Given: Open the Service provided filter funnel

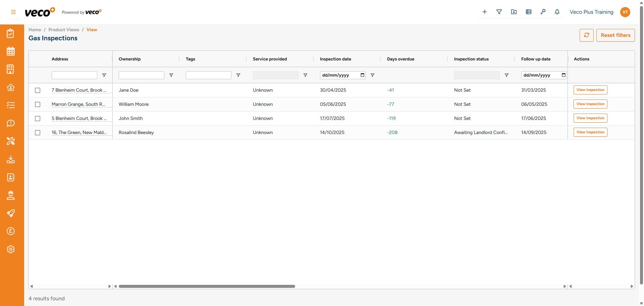Looking at the screenshot, I should pyautogui.click(x=305, y=75).
